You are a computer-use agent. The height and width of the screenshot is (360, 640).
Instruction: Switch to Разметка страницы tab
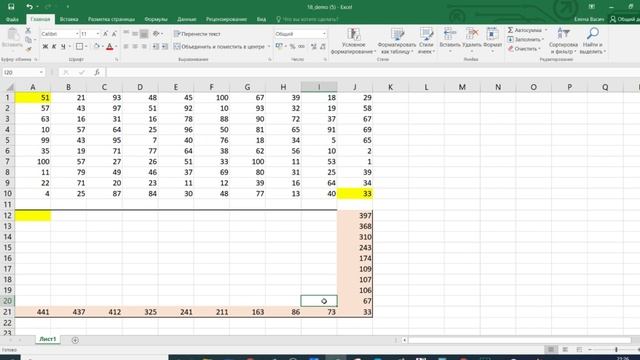(111, 19)
